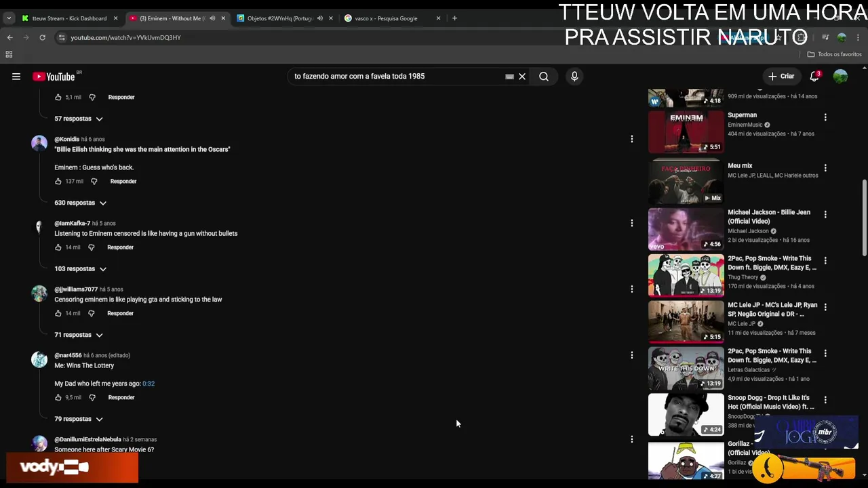Open Superman video thumbnail

tap(686, 132)
